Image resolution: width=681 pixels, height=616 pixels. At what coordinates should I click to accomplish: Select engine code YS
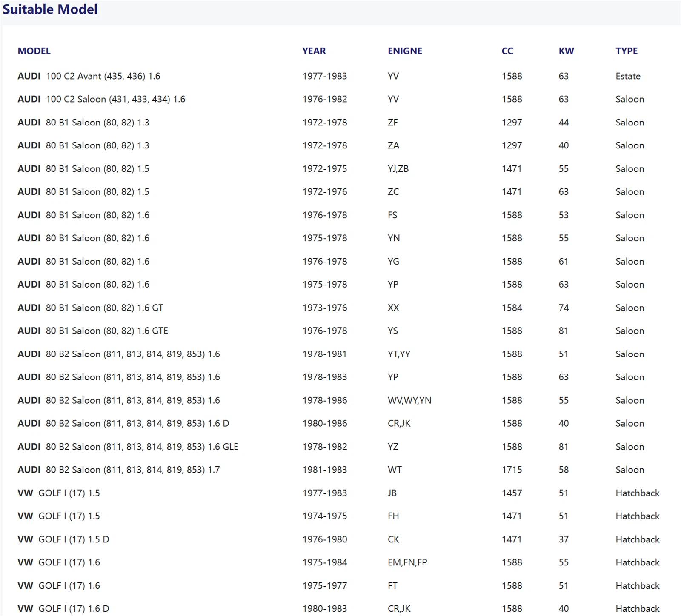393,331
